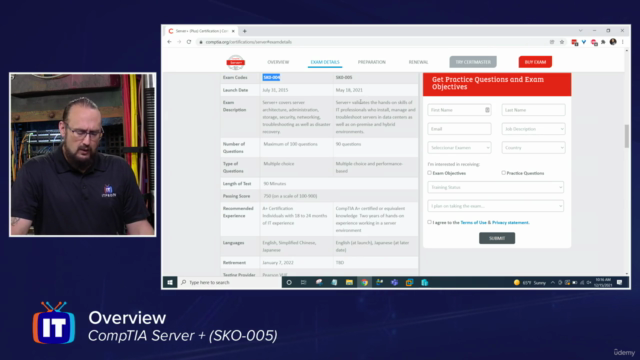Open the Terms of Use link
The image size is (640, 360).
coord(473,222)
